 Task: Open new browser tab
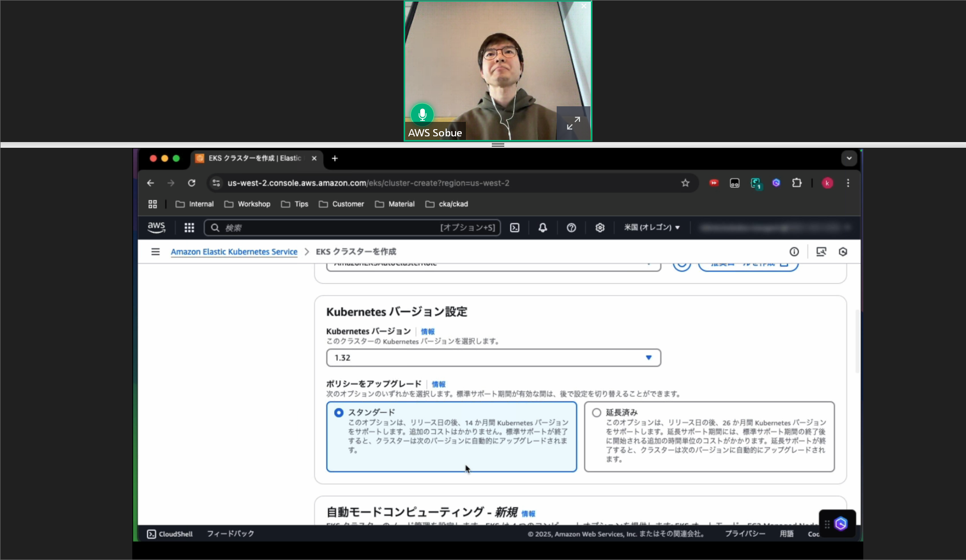tap(335, 159)
